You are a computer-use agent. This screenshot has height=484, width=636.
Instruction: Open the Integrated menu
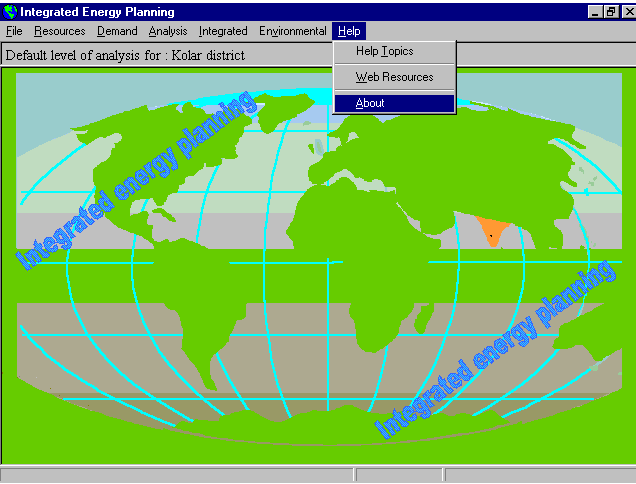coord(223,31)
